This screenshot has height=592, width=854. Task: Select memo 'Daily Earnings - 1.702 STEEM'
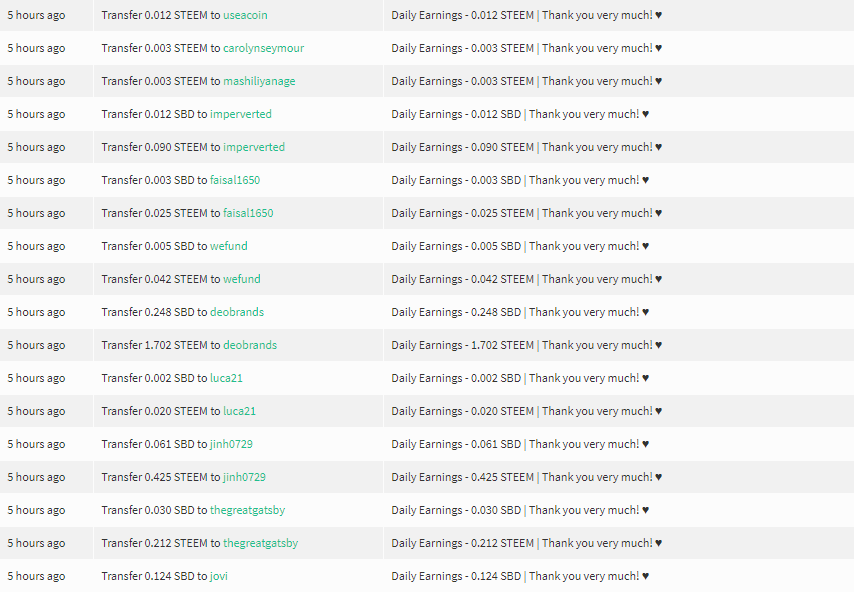(x=462, y=345)
